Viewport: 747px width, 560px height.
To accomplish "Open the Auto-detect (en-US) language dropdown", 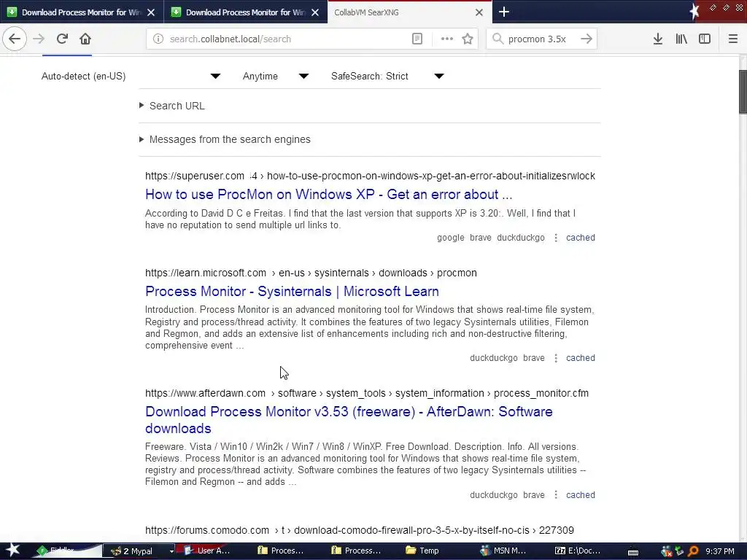I will [x=131, y=76].
